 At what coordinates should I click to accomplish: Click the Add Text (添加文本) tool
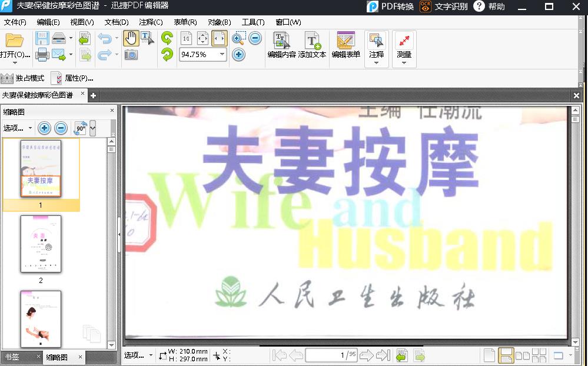tap(312, 45)
